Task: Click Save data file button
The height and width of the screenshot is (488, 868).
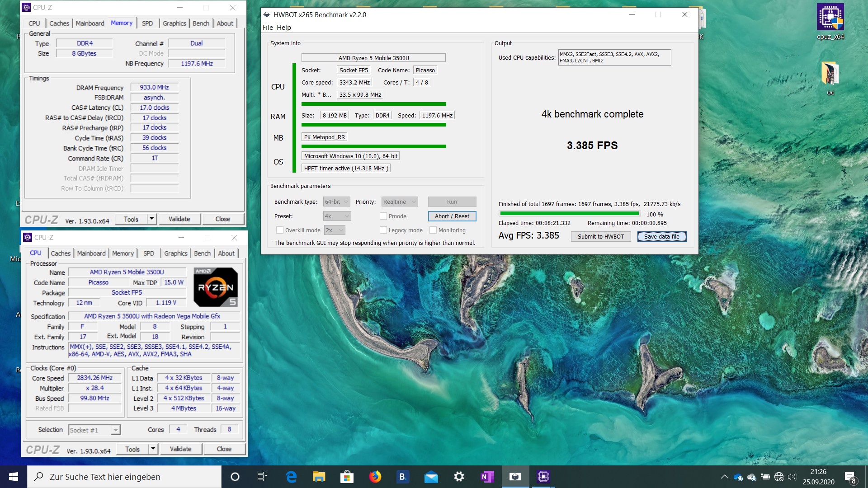Action: point(662,236)
